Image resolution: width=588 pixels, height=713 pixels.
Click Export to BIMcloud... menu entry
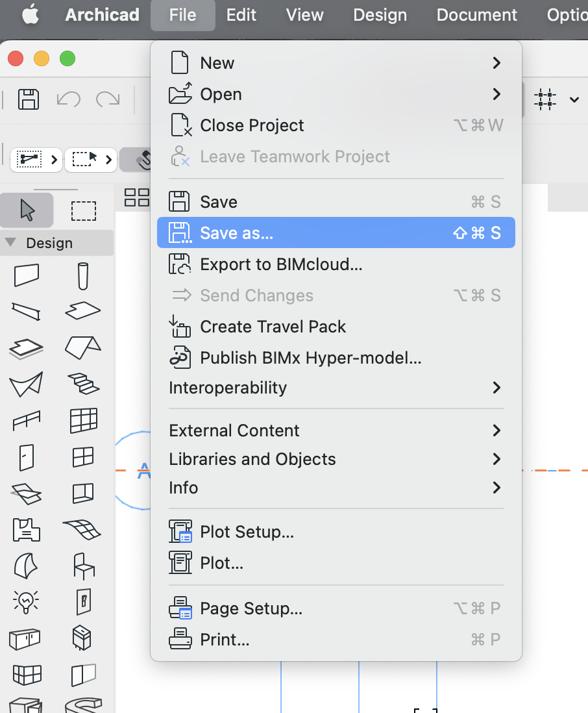[x=280, y=264]
